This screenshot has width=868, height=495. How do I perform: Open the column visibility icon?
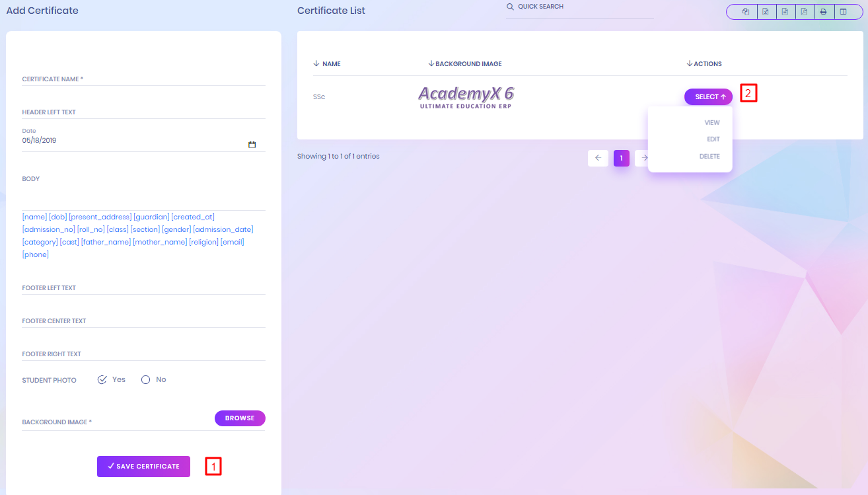(843, 12)
